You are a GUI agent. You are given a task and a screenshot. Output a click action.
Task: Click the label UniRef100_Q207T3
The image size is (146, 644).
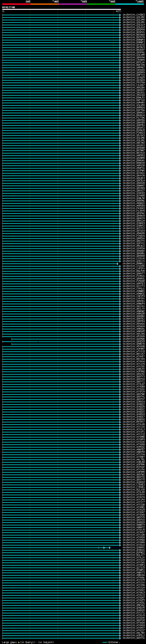click(x=134, y=286)
